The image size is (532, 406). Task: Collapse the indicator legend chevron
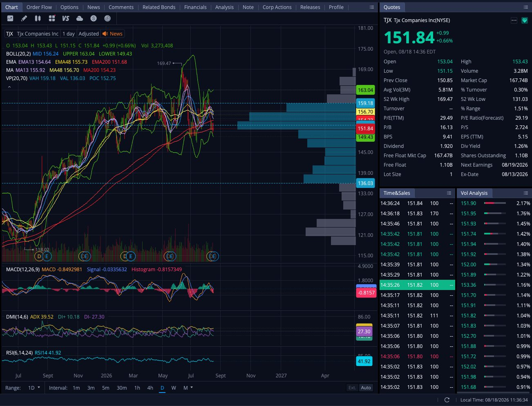pyautogui.click(x=9, y=87)
